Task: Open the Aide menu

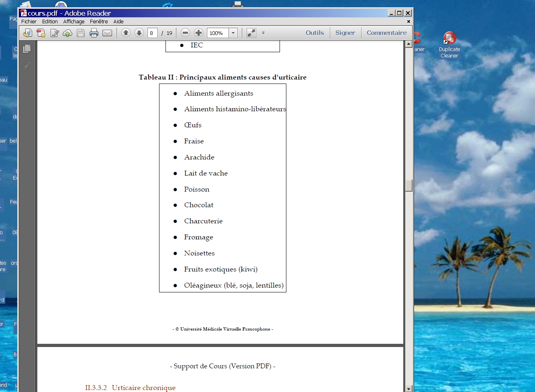Action: coord(118,22)
